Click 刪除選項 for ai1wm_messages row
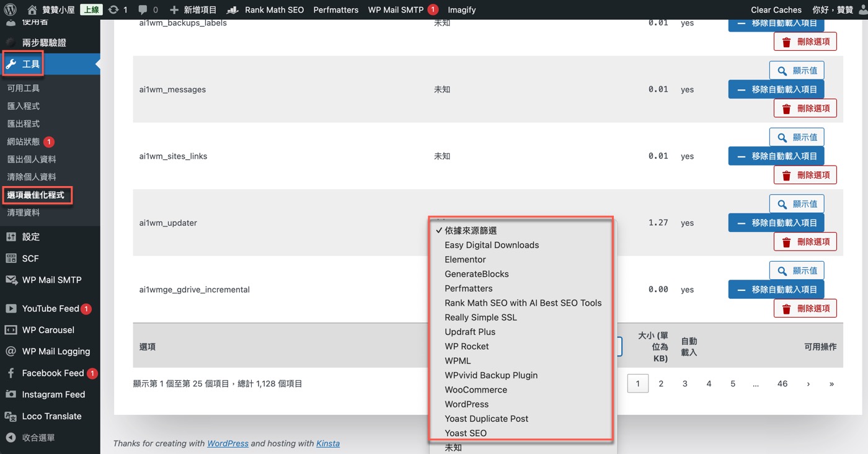Image resolution: width=868 pixels, height=454 pixels. [805, 108]
